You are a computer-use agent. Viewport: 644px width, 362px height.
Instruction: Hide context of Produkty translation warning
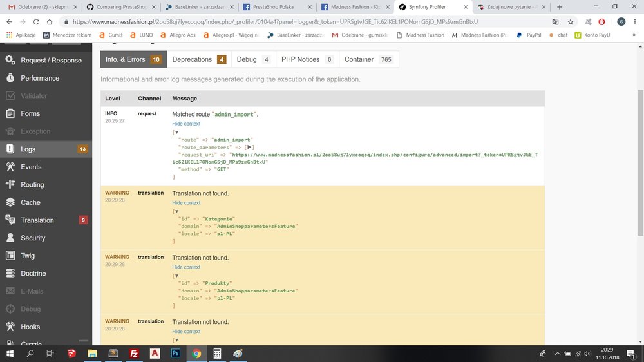pyautogui.click(x=186, y=267)
